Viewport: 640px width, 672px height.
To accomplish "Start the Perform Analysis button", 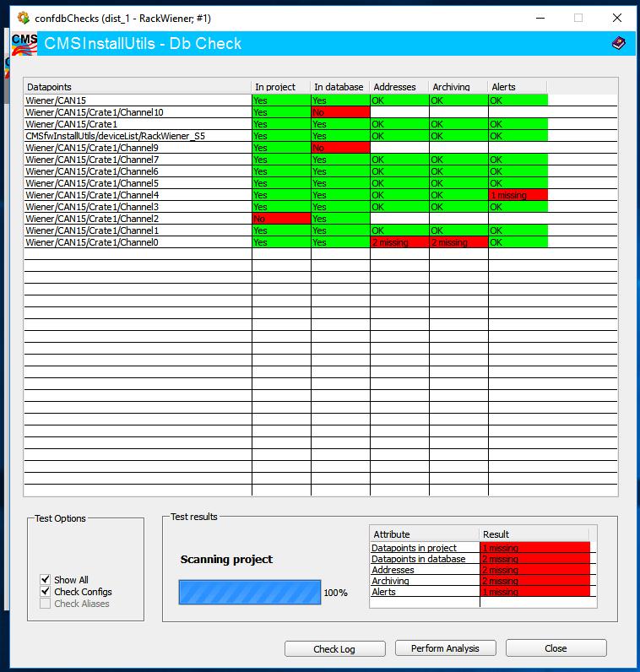I will pos(445,648).
